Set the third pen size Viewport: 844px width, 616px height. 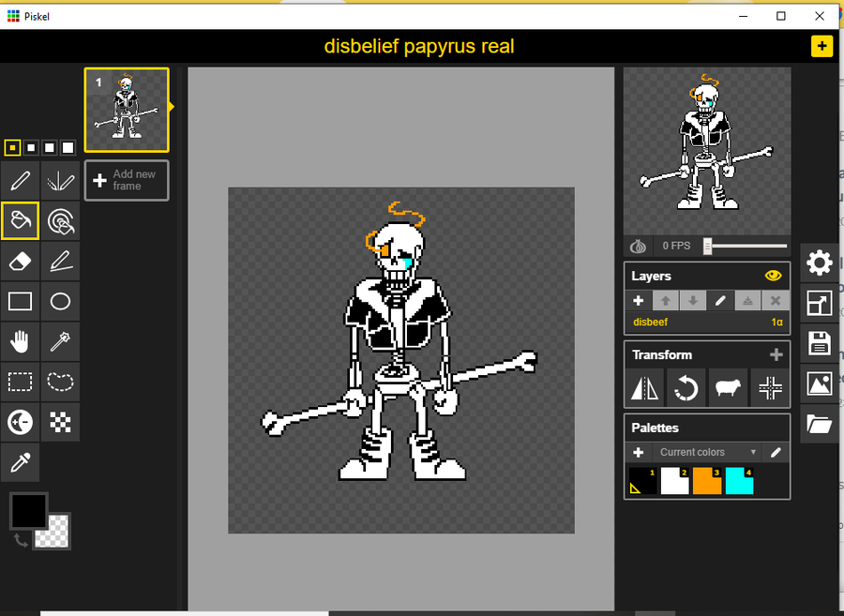point(49,147)
